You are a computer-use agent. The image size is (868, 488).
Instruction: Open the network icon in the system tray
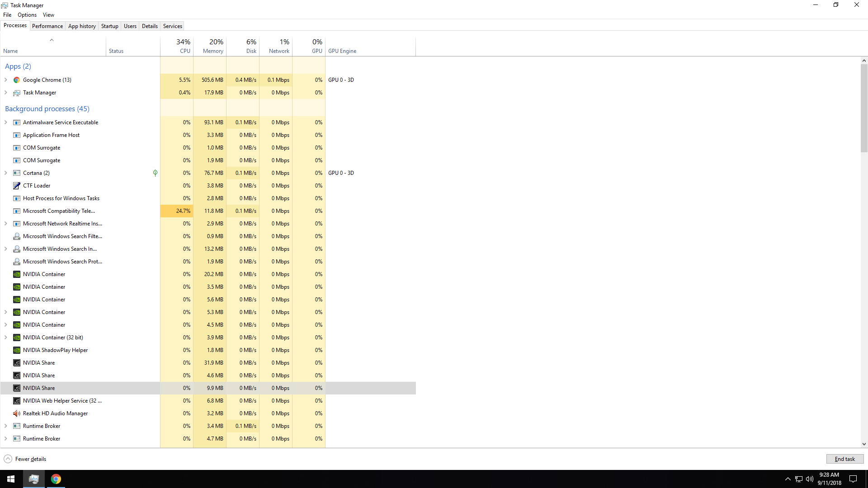pyautogui.click(x=799, y=479)
